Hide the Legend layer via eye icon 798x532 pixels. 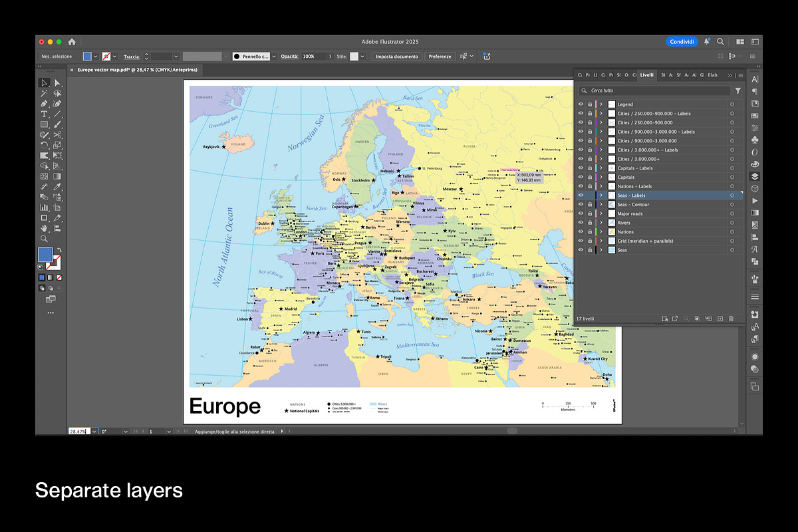[x=581, y=104]
